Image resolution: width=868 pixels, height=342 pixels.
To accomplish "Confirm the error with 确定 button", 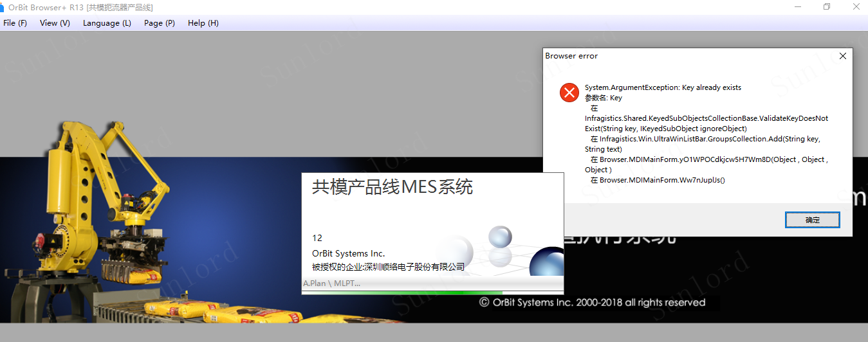I will pyautogui.click(x=812, y=220).
